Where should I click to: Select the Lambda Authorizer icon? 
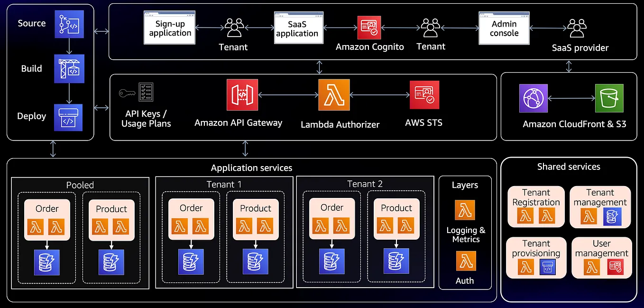tap(333, 94)
